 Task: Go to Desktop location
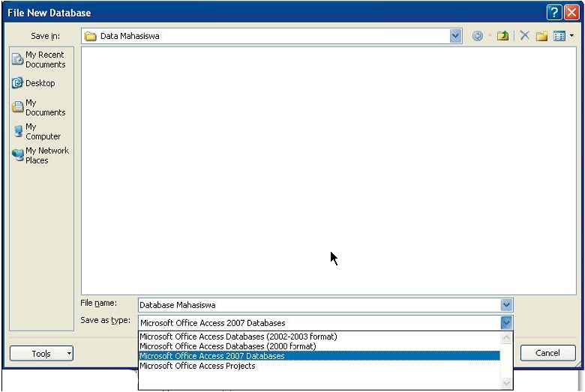[x=34, y=83]
